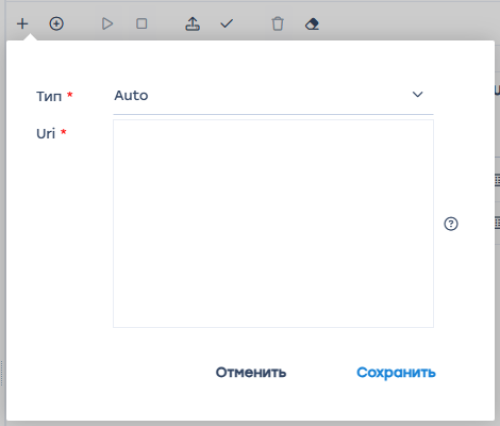The width and height of the screenshot is (500, 426).
Task: Click the upload tray icon
Action: tap(193, 24)
